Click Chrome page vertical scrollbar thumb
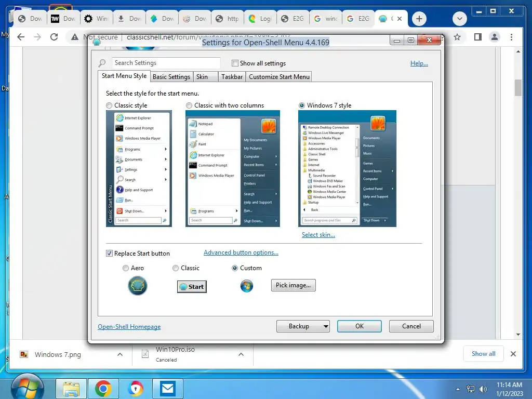This screenshot has height=399, width=532. pos(518,87)
